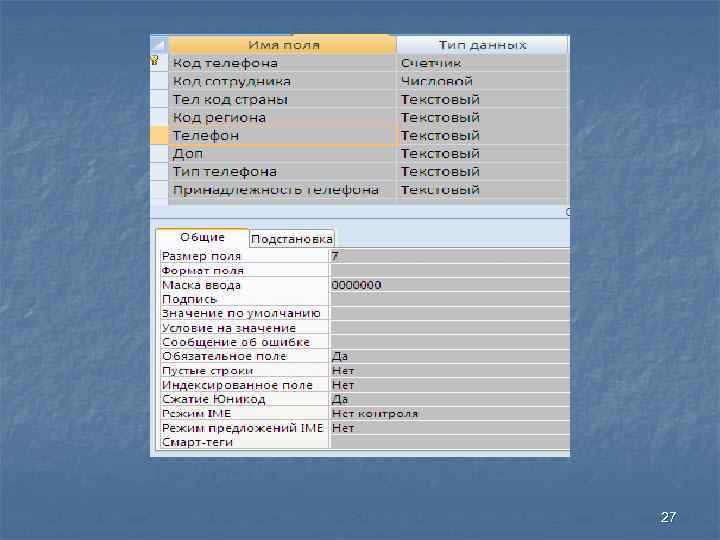Click the Размер поля value 7
This screenshot has width=720, height=540.
[450, 256]
